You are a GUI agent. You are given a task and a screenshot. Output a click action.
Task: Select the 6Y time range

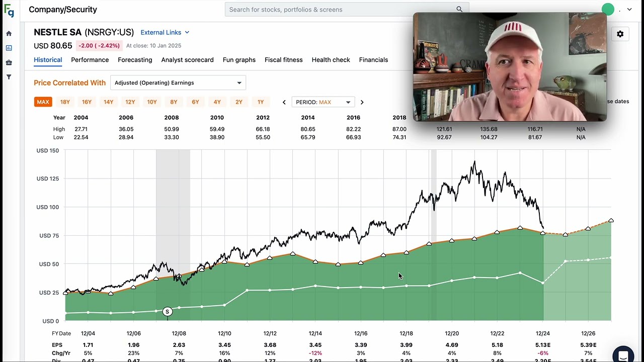[195, 102]
